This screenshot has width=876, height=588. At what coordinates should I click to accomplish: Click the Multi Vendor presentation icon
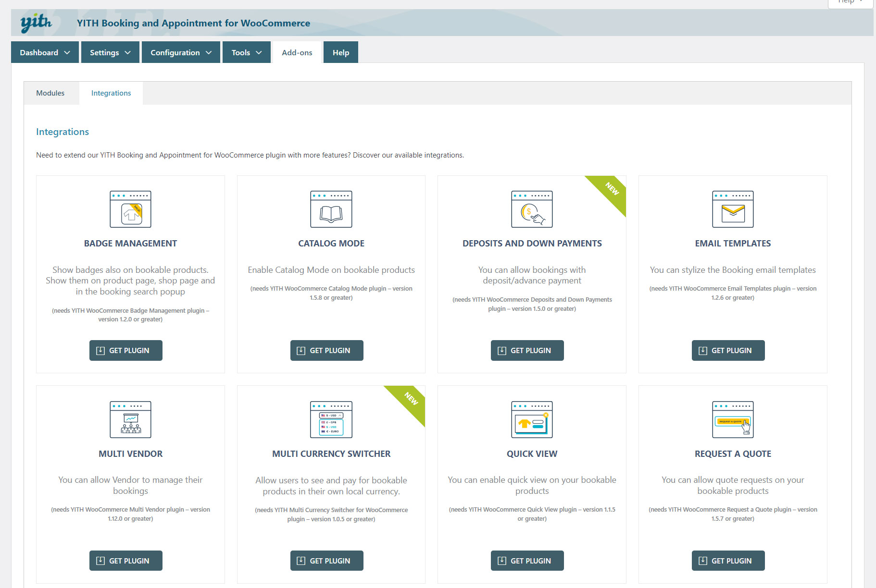click(x=130, y=419)
